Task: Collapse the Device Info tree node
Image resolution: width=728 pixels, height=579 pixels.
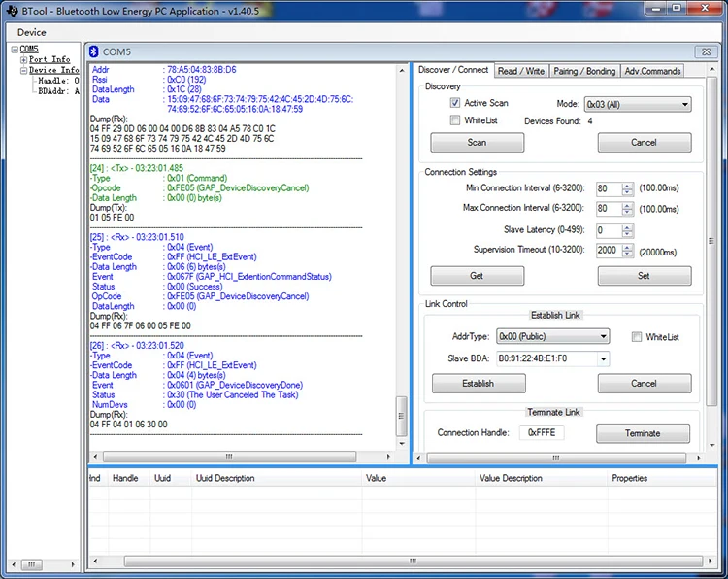Action: coord(24,71)
